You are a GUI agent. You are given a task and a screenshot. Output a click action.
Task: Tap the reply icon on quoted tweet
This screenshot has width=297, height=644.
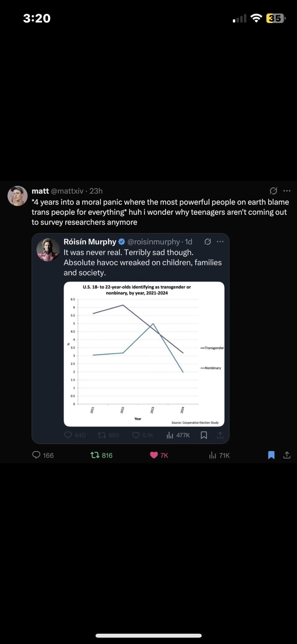click(68, 435)
